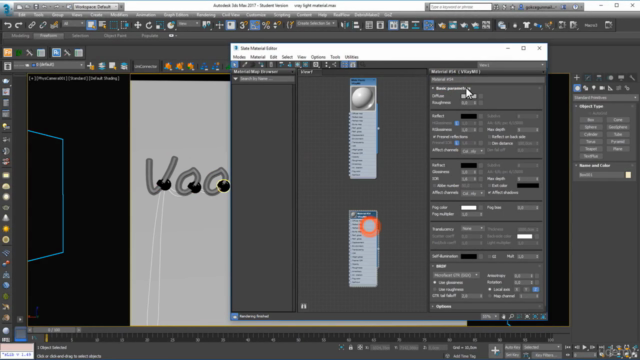Click the Zoom Extents icon in Slate editor
The height and width of the screenshot is (360, 640).
[x=527, y=316]
